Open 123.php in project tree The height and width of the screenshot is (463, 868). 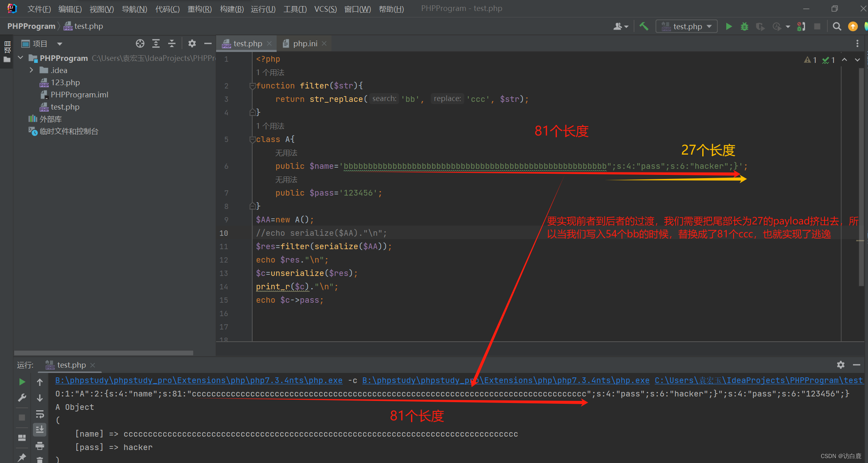point(65,82)
